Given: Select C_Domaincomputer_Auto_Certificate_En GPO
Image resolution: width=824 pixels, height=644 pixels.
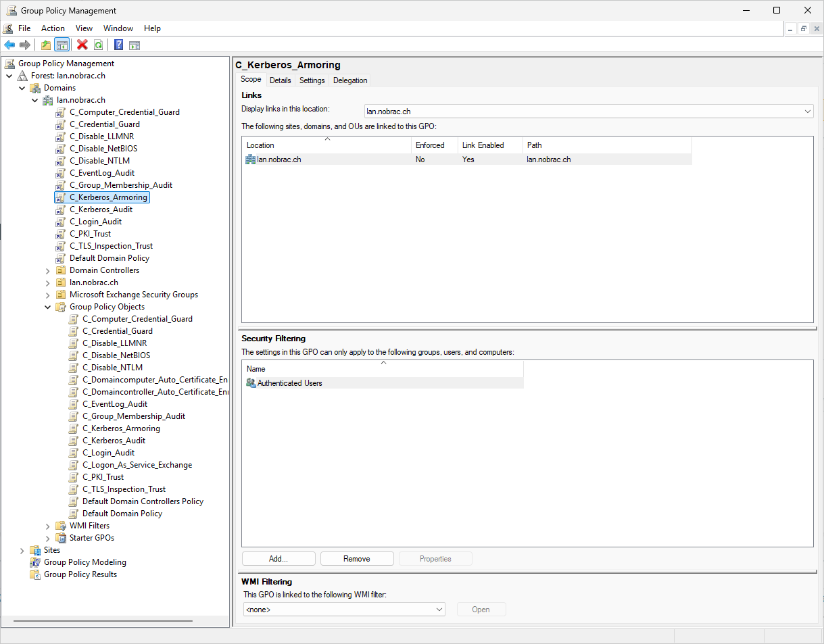Looking at the screenshot, I should [155, 380].
